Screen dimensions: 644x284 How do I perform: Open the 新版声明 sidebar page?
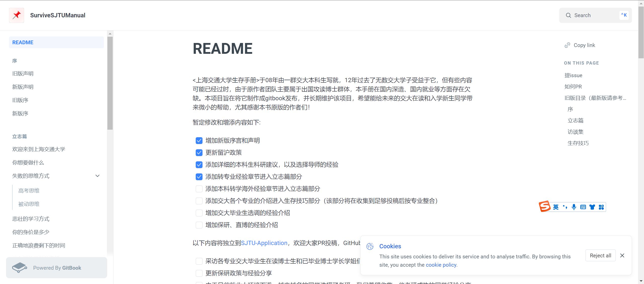coord(23,87)
